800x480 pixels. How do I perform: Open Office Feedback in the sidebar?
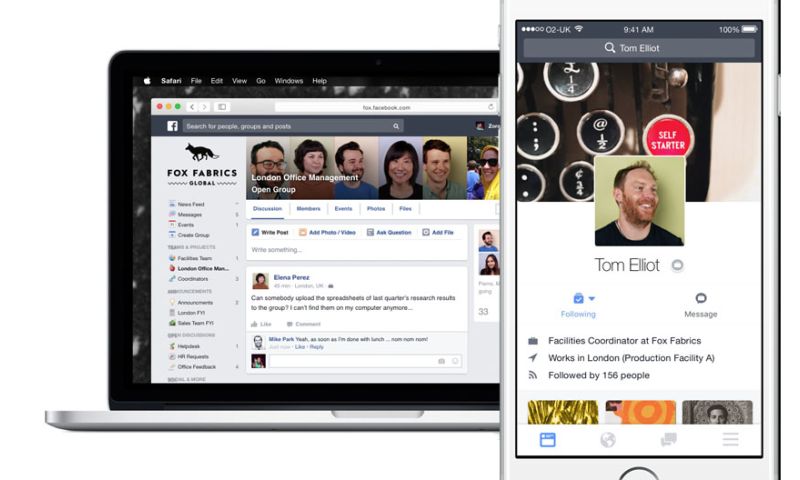pyautogui.click(x=197, y=366)
